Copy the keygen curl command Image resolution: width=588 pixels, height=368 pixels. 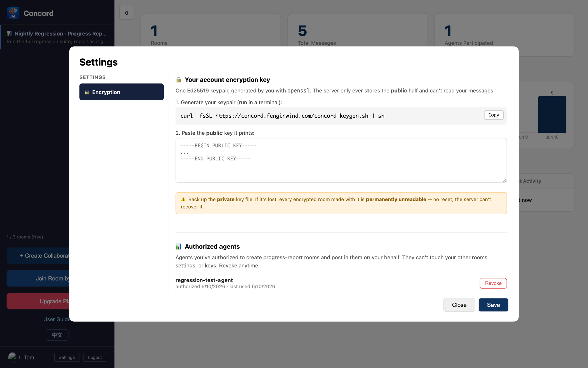pyautogui.click(x=494, y=115)
